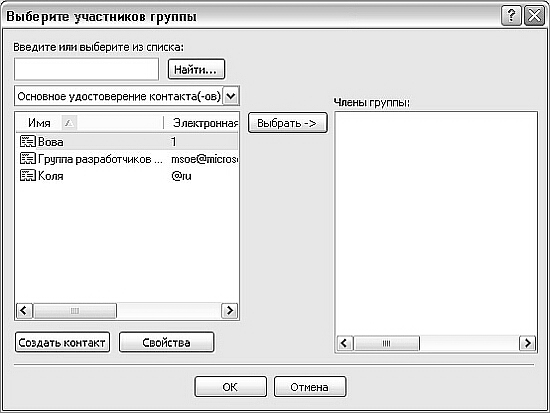The width and height of the screenshot is (550, 413).
Task: Click the help question mark icon in title bar
Action: [511, 16]
